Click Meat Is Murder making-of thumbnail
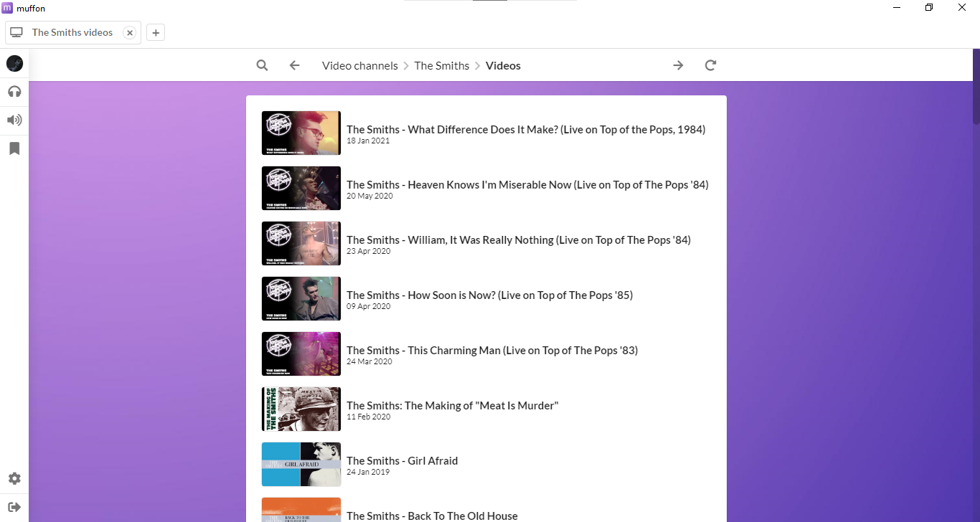Screen dimensions: 980x522 point(301,409)
